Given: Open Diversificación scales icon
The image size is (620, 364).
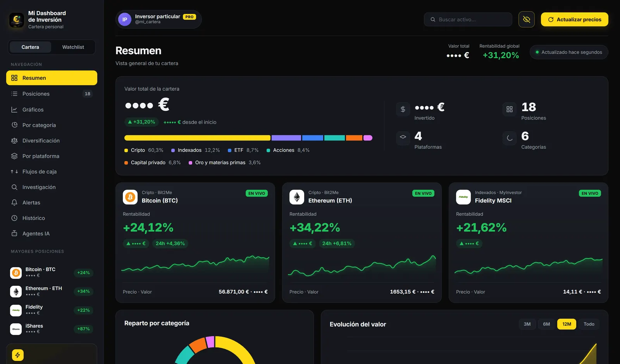Looking at the screenshot, I should point(14,141).
